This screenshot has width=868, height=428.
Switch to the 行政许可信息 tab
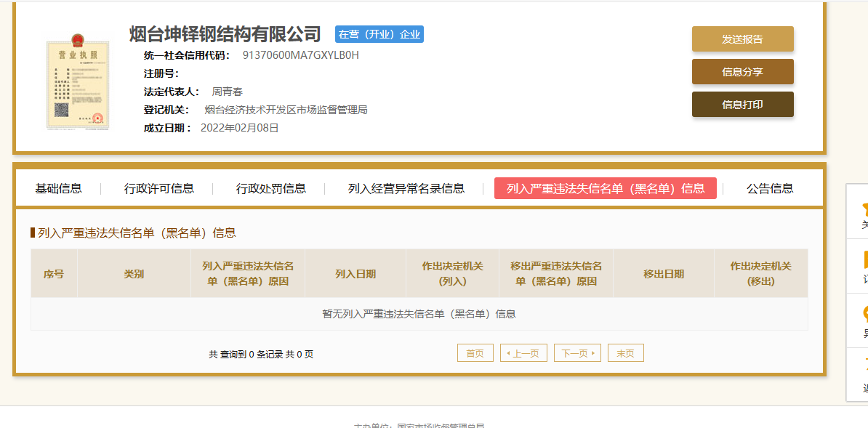click(x=159, y=188)
